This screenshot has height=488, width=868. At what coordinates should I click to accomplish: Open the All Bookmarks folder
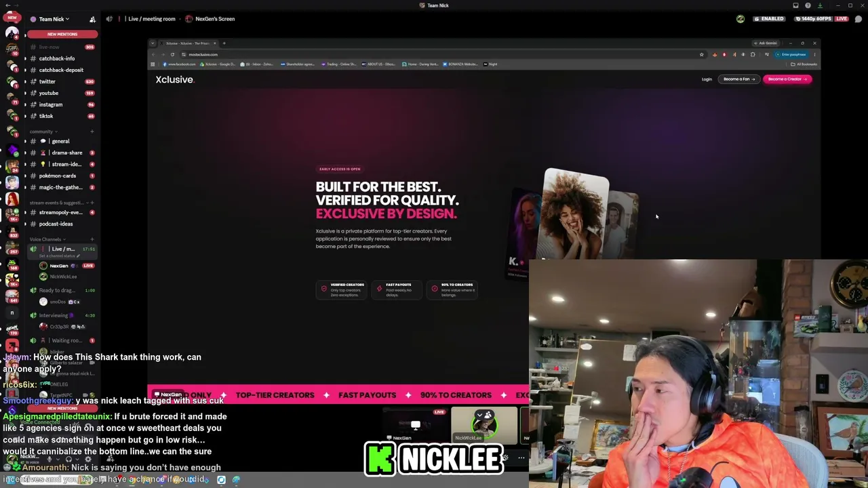[x=804, y=64]
